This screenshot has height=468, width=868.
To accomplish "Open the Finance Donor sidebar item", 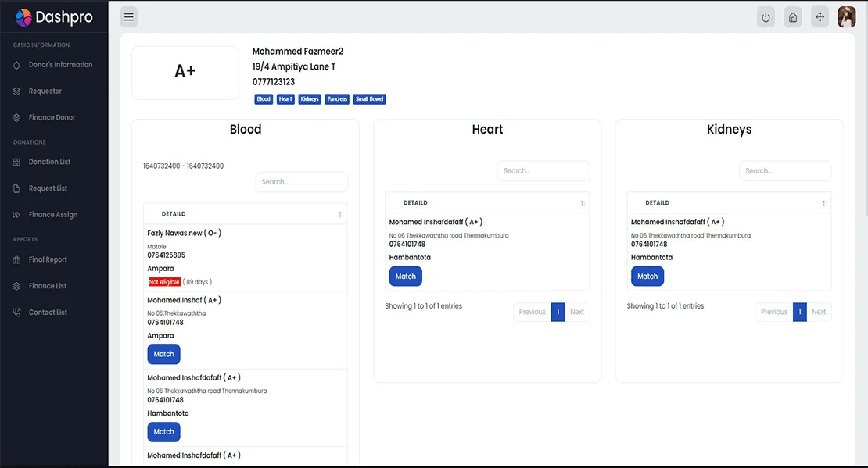I will pyautogui.click(x=52, y=118).
